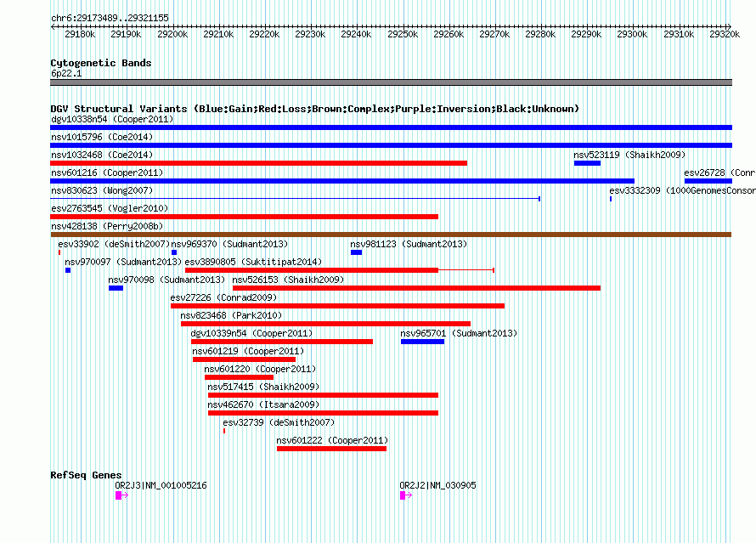Open the nsv601222 (Cooper2011) label
This screenshot has width=756, height=543.
[x=332, y=440]
